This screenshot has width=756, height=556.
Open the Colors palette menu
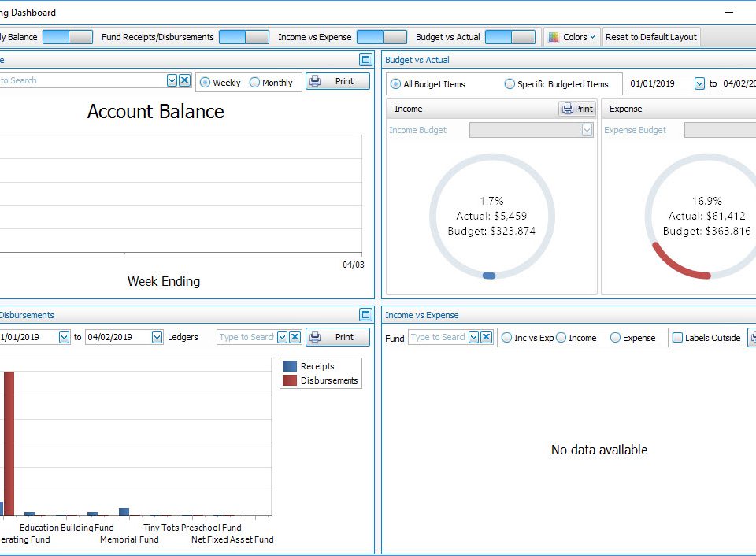click(x=573, y=37)
